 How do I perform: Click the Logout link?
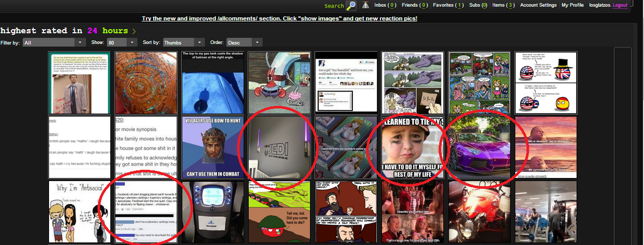pyautogui.click(x=620, y=5)
